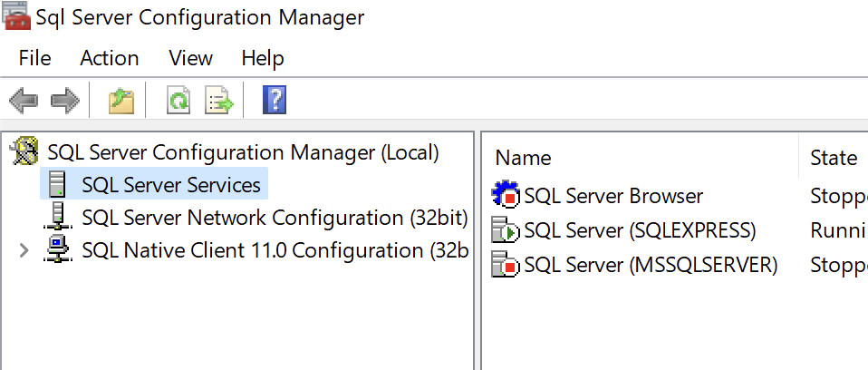Click the SQL Server Network Configuration icon
The height and width of the screenshot is (370, 868).
point(58,217)
